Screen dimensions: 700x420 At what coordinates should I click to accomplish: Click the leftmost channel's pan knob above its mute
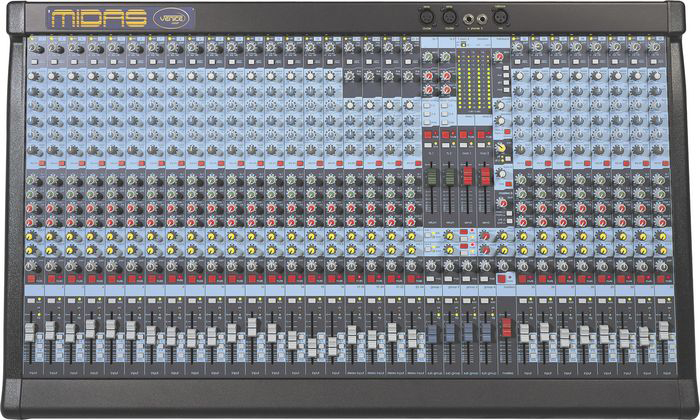tap(30, 266)
